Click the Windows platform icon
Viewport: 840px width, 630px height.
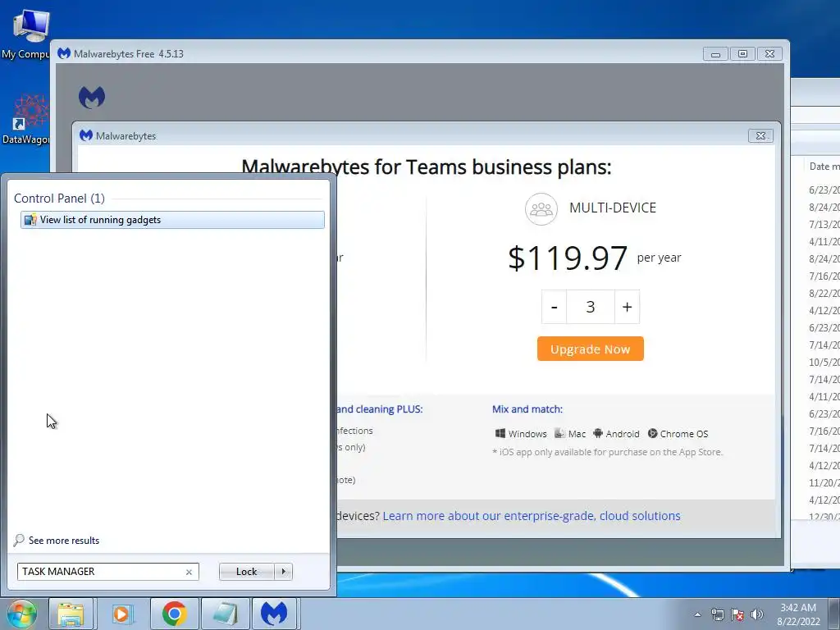click(500, 433)
